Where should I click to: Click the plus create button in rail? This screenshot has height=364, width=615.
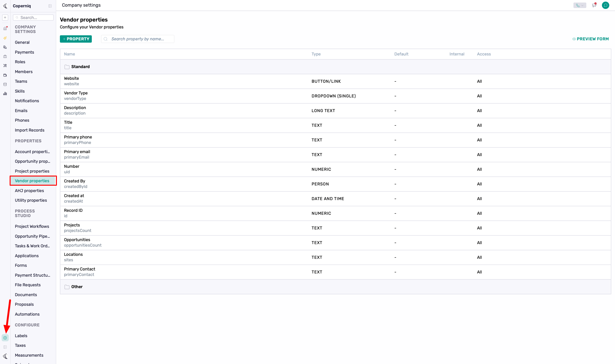[x=5, y=17]
